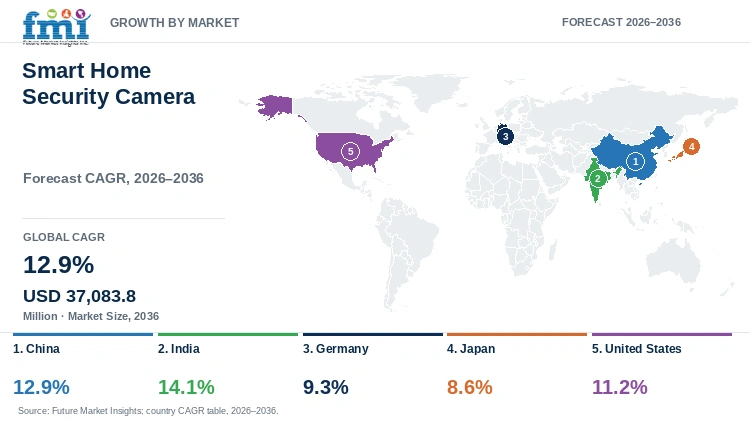Click the FMI logo
This screenshot has height=421, width=750.
coord(56,27)
